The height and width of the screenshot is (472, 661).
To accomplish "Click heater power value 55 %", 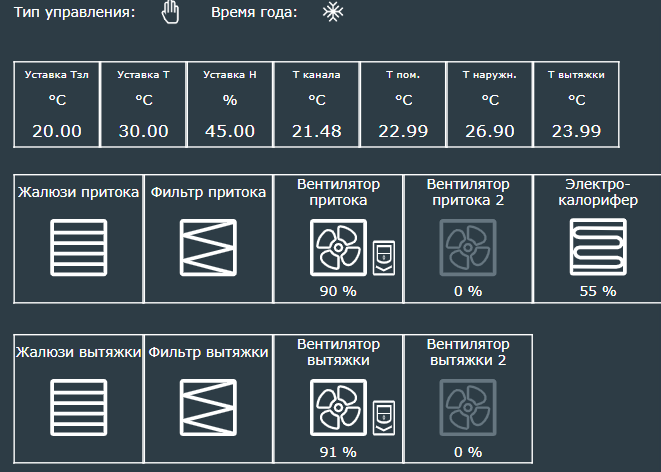I will 598,291.
